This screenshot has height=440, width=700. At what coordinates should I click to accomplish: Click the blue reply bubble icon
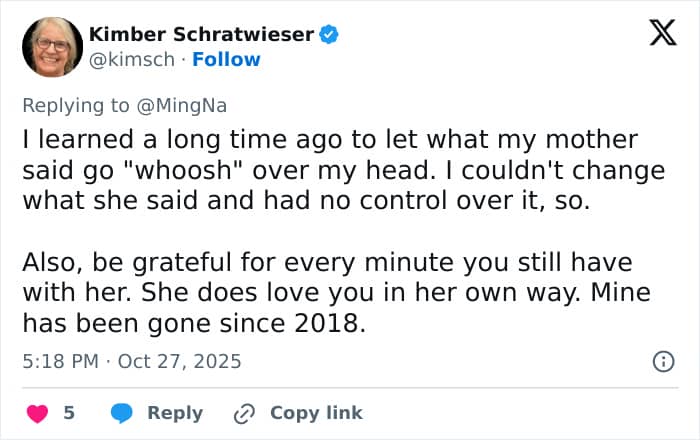pos(122,412)
